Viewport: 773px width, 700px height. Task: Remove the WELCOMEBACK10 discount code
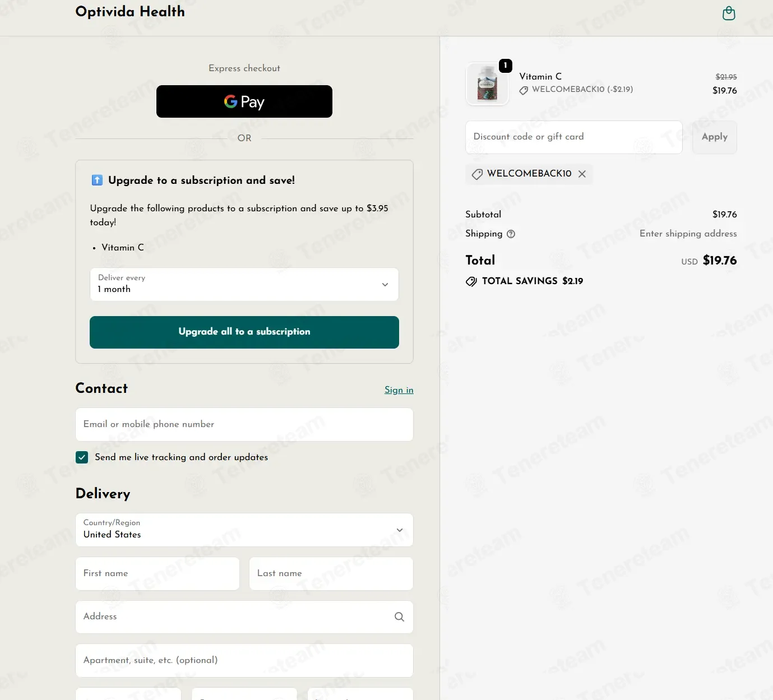click(x=582, y=174)
